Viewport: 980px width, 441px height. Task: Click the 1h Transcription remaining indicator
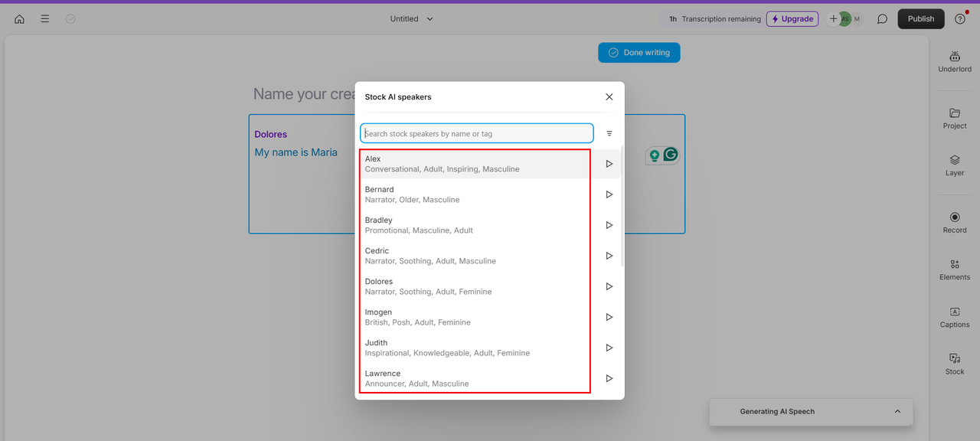(715, 19)
